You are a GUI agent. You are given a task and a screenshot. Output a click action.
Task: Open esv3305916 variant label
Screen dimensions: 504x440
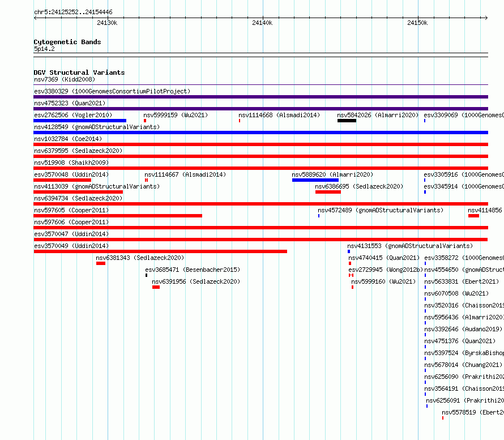[463, 174]
